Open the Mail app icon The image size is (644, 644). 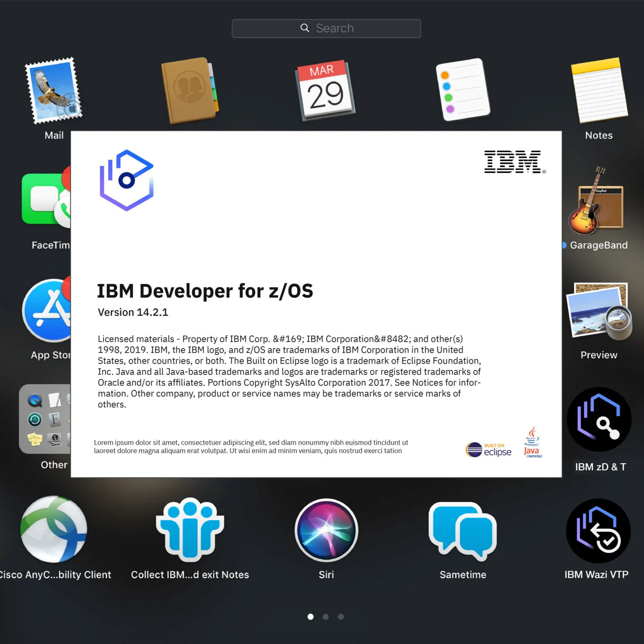[54, 91]
